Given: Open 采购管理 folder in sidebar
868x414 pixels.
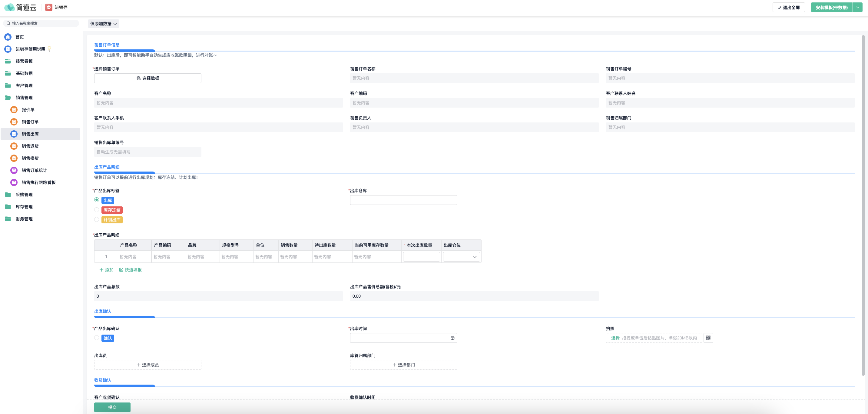Looking at the screenshot, I should (24, 195).
